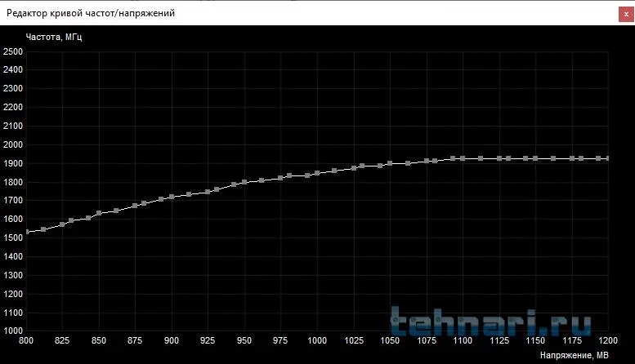Click the 1175 voltage axis label
This screenshot has height=364, width=635.
pyautogui.click(x=572, y=340)
